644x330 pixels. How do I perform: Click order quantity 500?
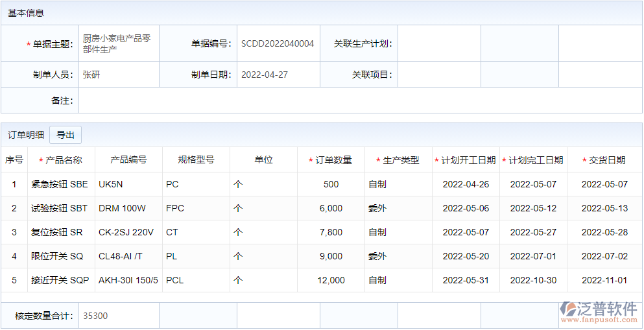point(331,184)
